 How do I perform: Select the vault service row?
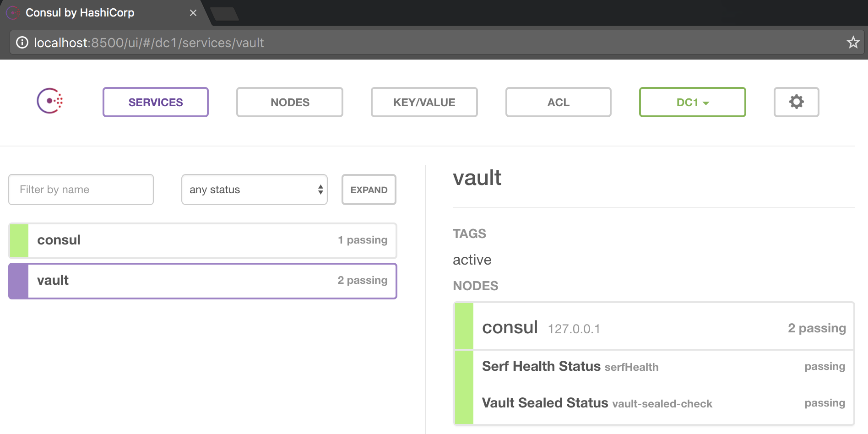click(x=203, y=281)
